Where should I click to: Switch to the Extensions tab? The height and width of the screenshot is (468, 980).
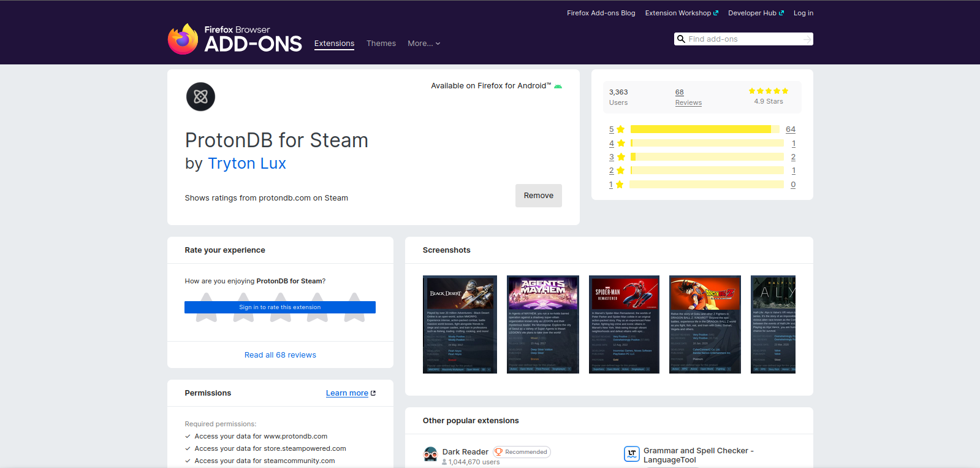(x=334, y=44)
